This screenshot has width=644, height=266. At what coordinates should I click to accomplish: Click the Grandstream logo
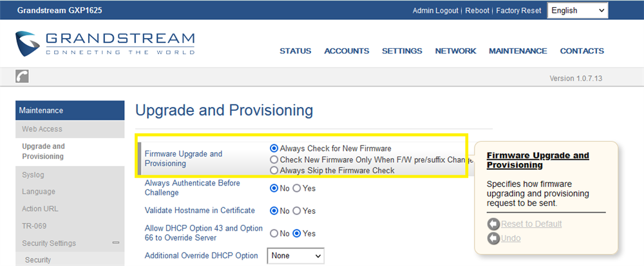pyautogui.click(x=104, y=43)
